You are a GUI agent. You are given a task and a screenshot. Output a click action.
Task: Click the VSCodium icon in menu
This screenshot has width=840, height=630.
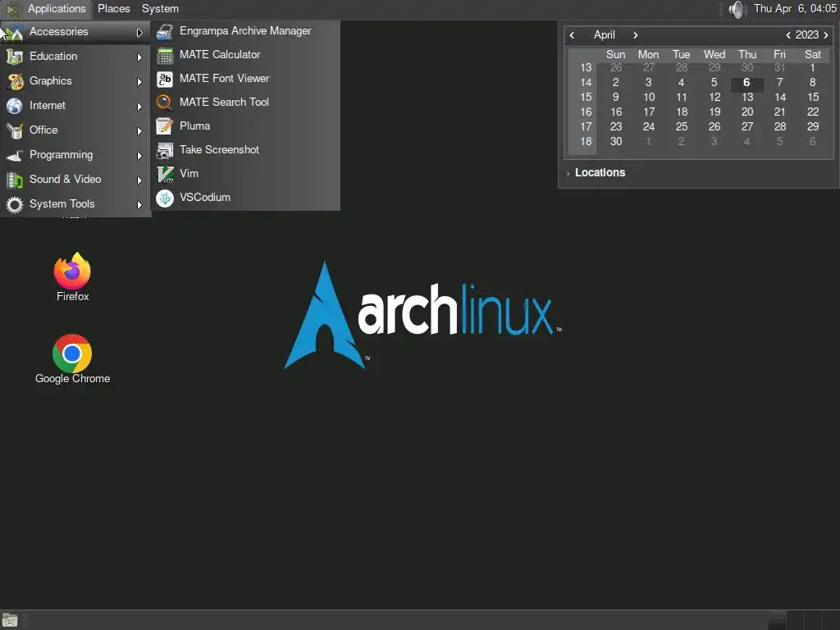[164, 198]
